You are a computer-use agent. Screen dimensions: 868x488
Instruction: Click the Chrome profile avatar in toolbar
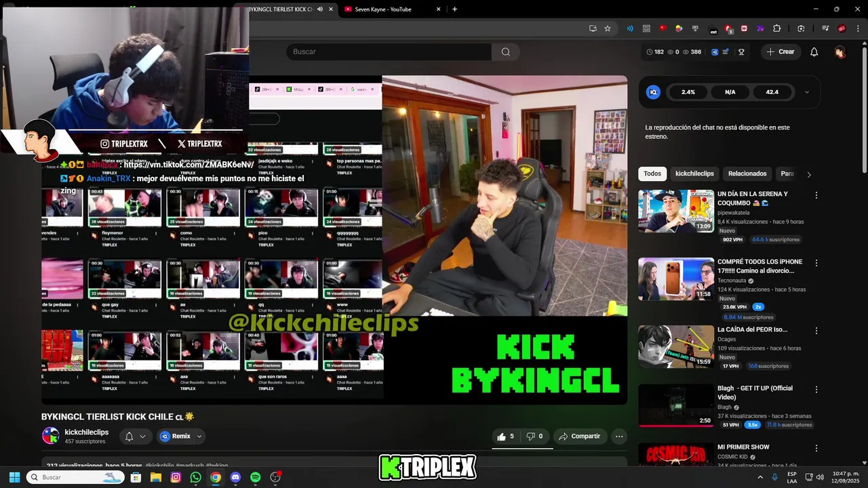[x=842, y=28]
